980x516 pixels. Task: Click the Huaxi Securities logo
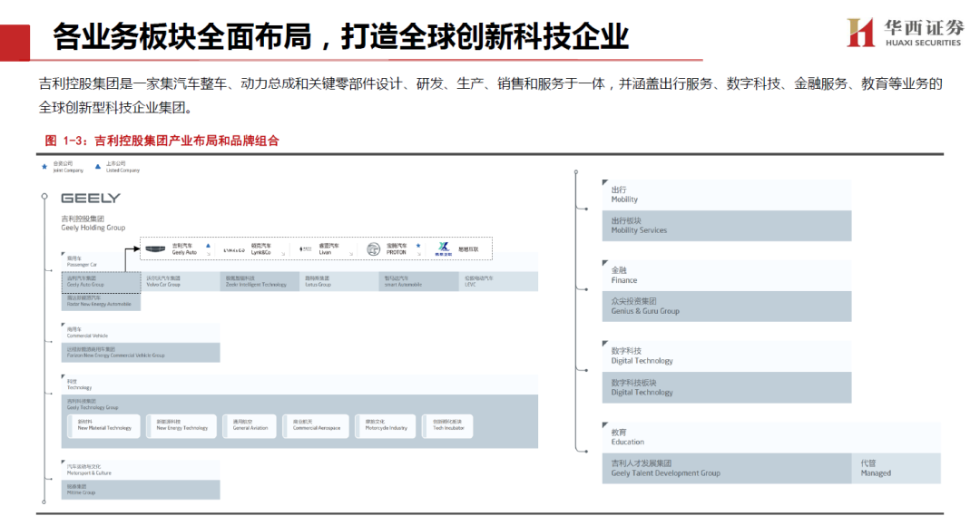905,32
